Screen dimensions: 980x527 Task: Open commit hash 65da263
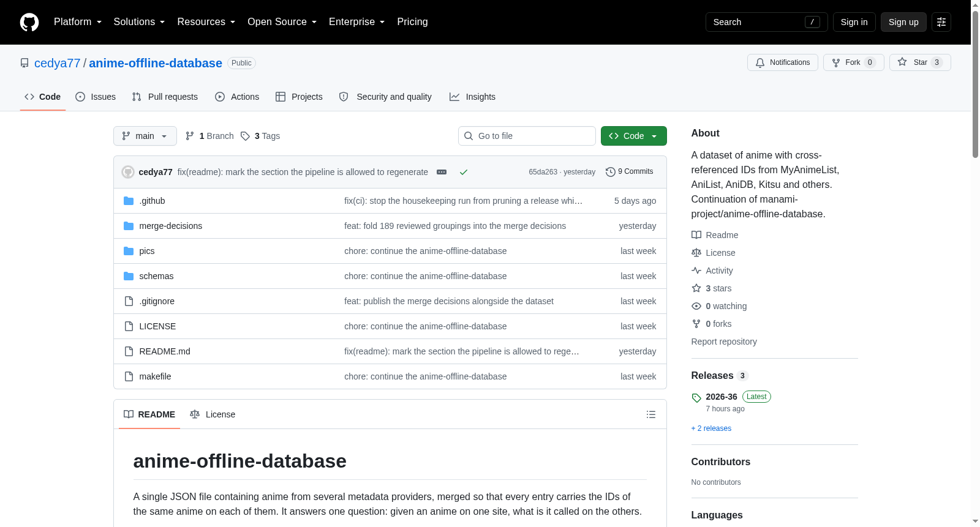(543, 172)
